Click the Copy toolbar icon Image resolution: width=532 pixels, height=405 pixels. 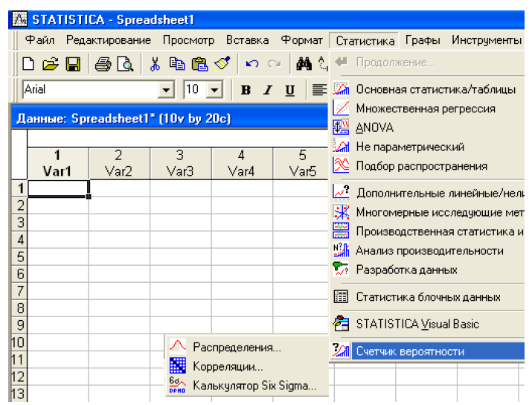(177, 63)
